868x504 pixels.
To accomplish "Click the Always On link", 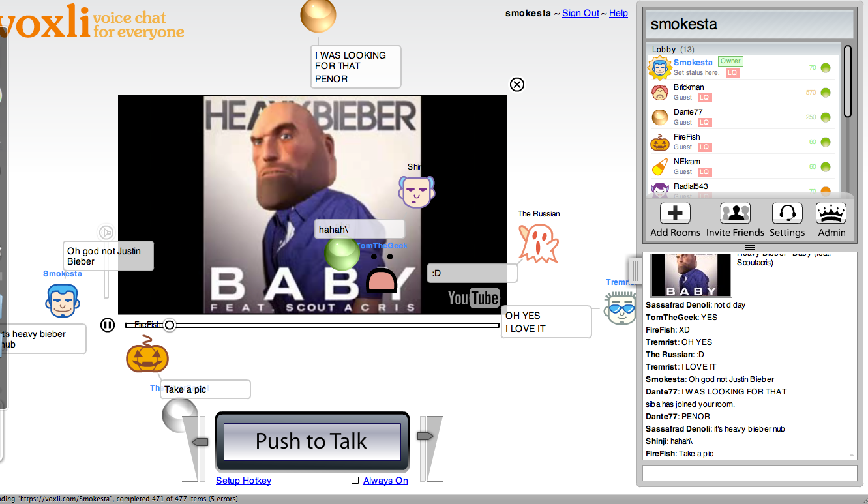I will pyautogui.click(x=385, y=481).
